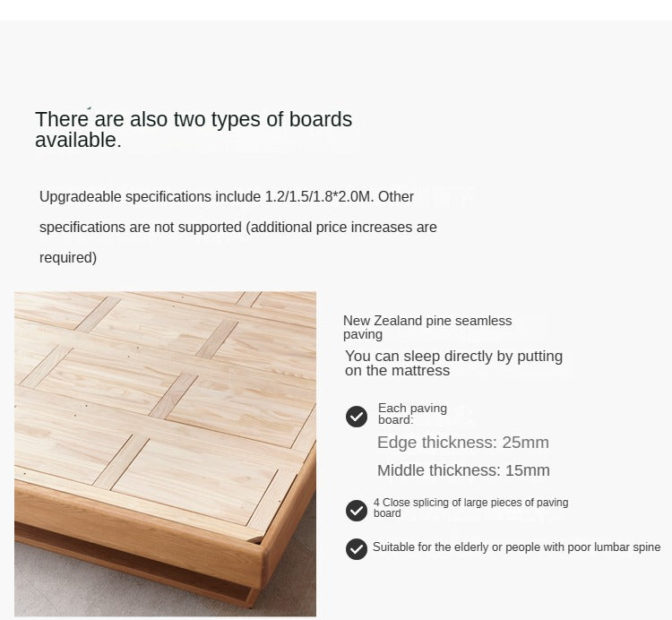Click New Zealand pine seamless paving label

[427, 327]
